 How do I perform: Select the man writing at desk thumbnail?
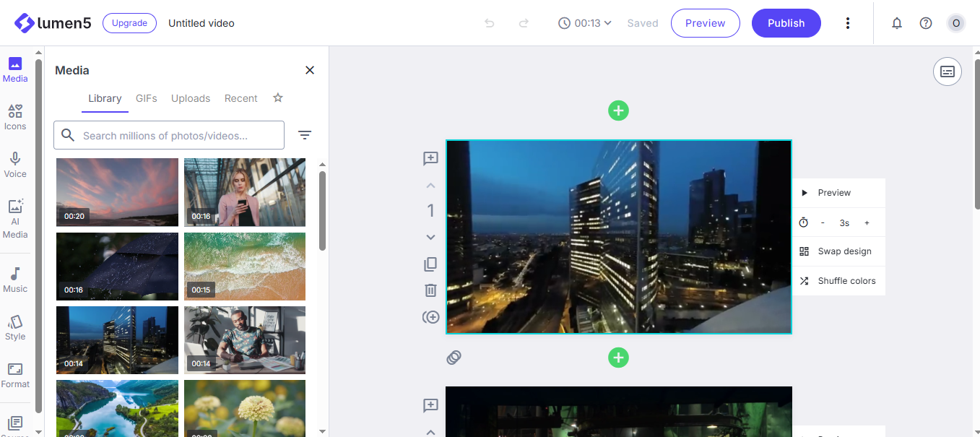tap(245, 340)
